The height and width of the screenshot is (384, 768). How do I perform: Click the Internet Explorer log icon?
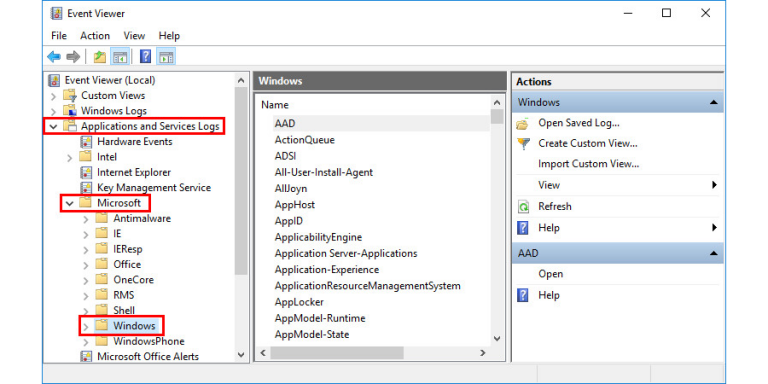86,172
